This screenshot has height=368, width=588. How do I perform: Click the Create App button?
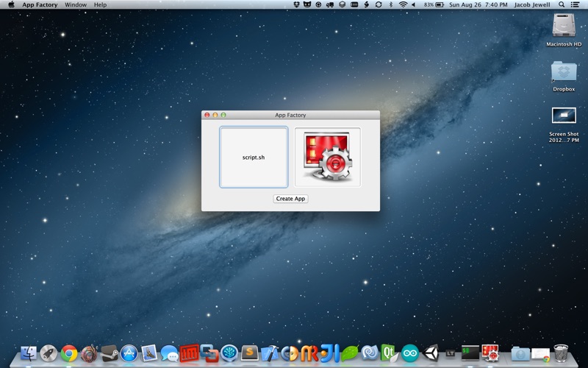[290, 199]
